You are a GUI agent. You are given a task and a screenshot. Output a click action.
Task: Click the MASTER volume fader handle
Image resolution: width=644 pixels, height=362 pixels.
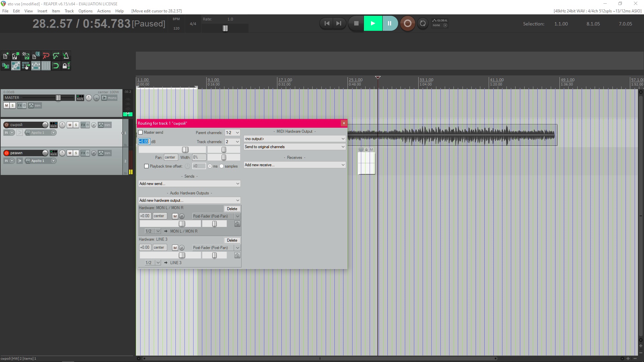click(58, 98)
